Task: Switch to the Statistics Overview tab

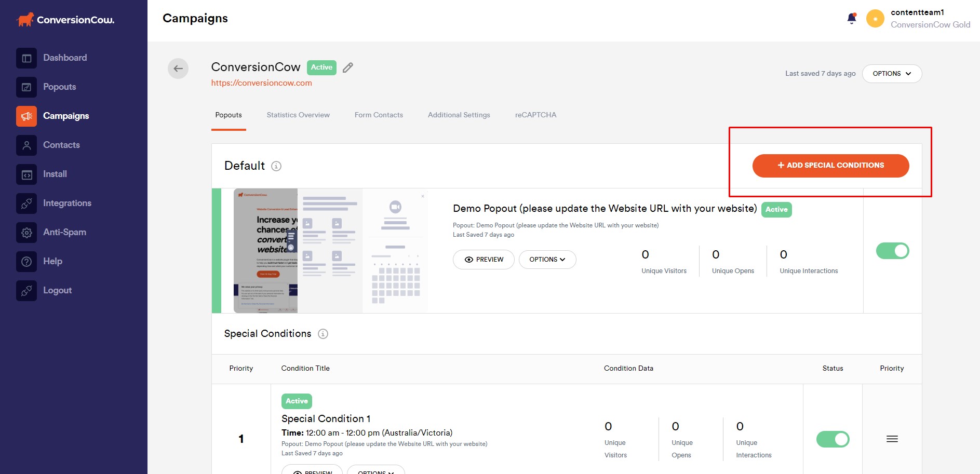Action: tap(298, 115)
